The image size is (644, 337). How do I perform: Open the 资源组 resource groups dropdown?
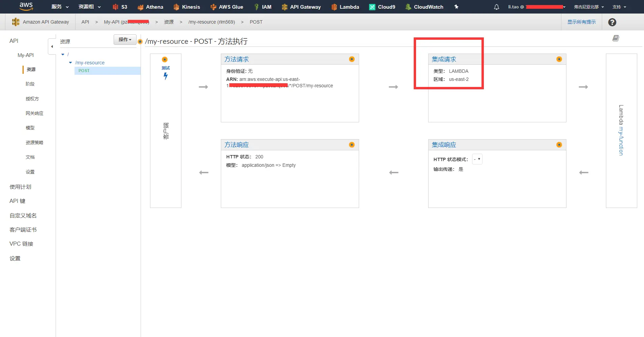(x=90, y=7)
